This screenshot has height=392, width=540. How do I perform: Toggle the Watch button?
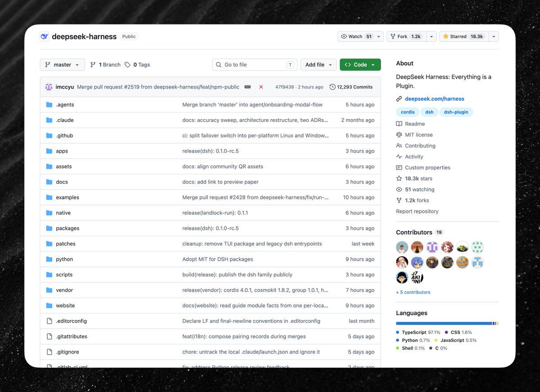pos(356,36)
